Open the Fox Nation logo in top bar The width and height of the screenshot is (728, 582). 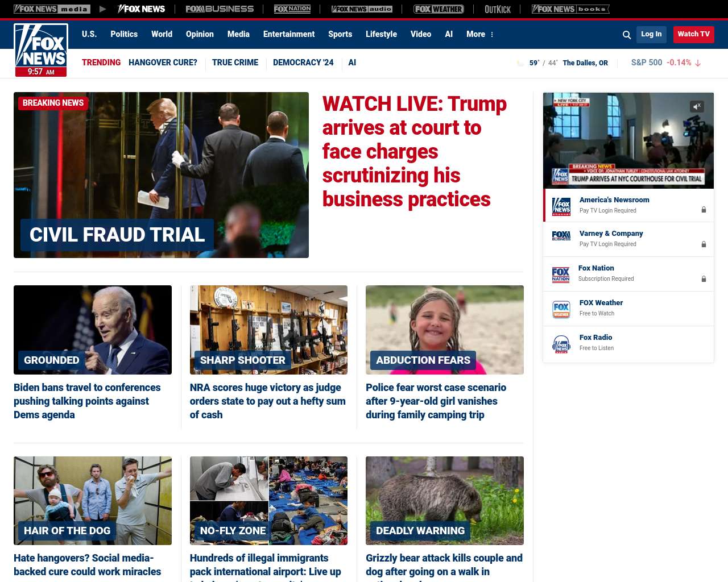[292, 9]
